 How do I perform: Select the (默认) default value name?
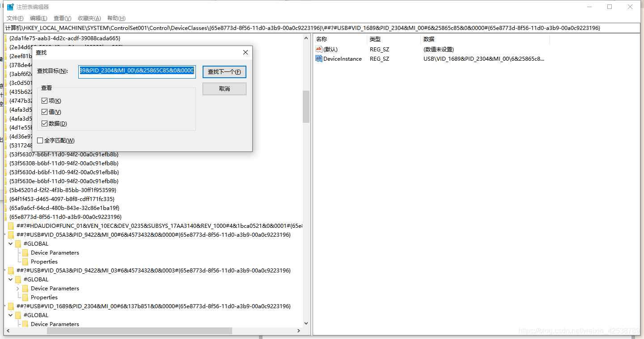(x=330, y=50)
